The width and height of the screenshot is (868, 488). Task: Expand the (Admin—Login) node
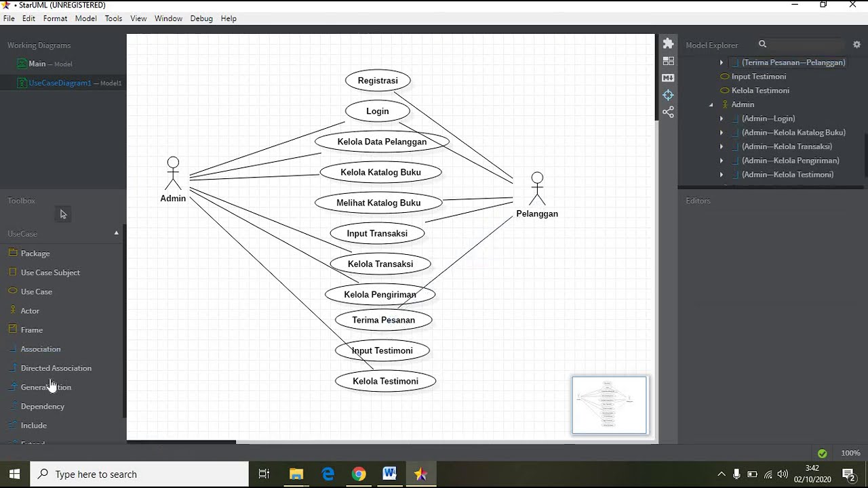722,119
